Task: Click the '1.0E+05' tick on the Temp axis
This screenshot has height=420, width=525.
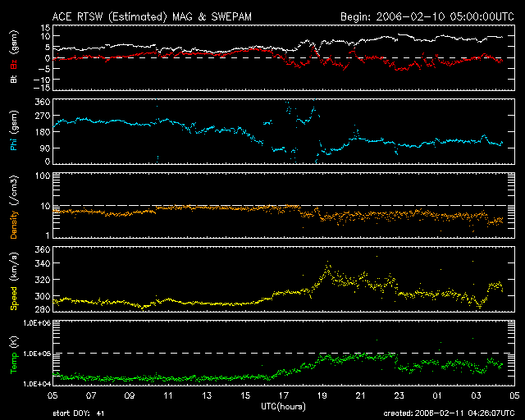Action: coord(37,354)
